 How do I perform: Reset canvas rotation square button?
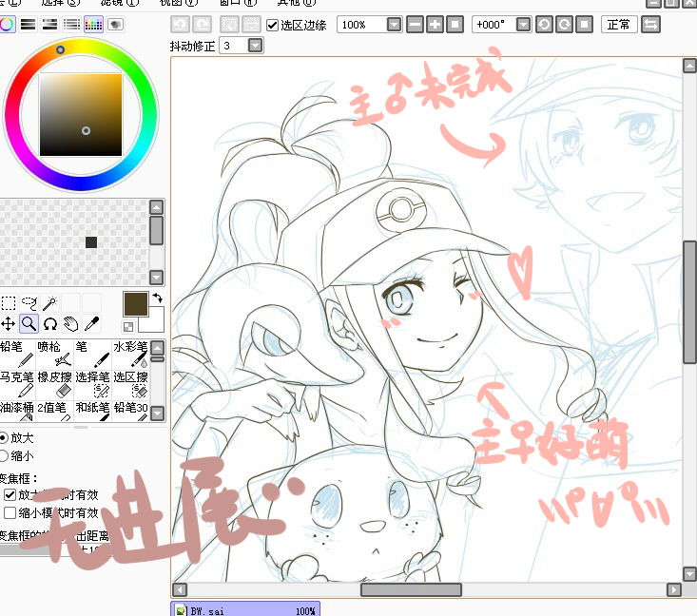coord(584,25)
